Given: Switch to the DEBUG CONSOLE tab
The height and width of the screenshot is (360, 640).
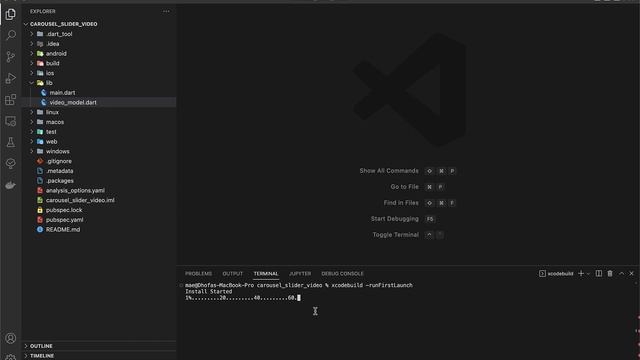Looking at the screenshot, I should click(342, 273).
